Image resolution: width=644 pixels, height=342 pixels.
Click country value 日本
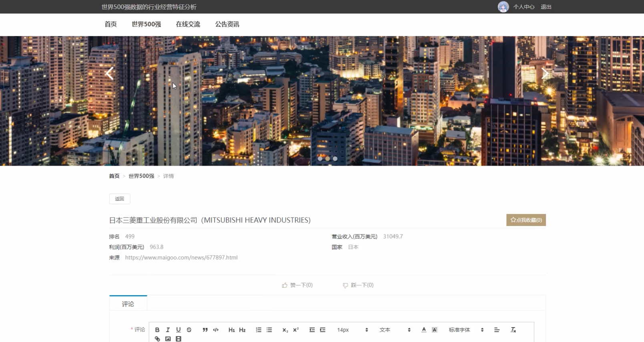[353, 247]
